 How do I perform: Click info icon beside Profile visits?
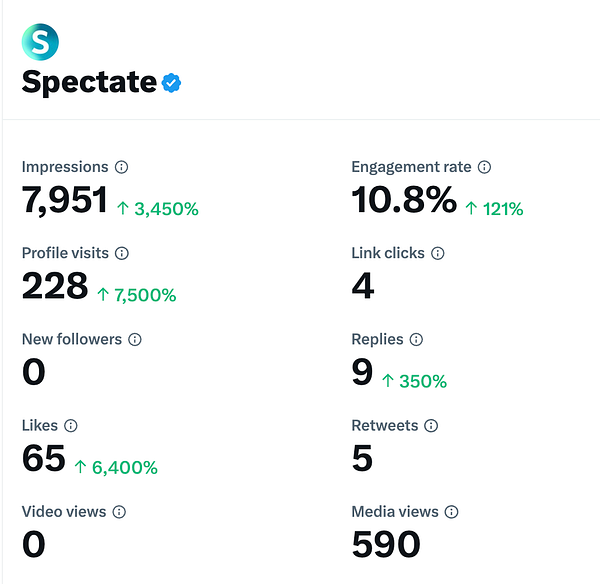click(122, 253)
